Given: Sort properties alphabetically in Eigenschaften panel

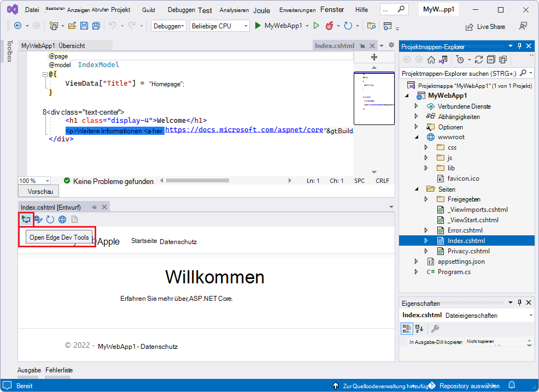Looking at the screenshot, I should pyautogui.click(x=419, y=328).
